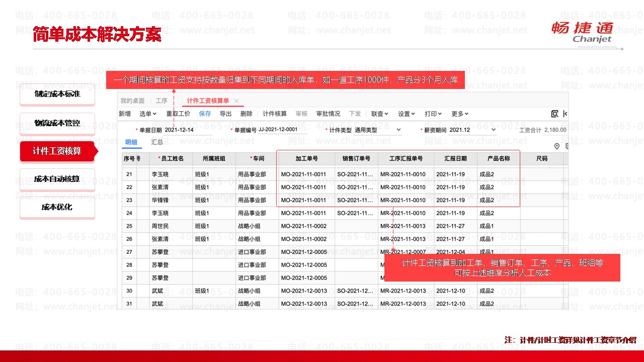Click the 工序汇报单号 column header

click(x=406, y=159)
